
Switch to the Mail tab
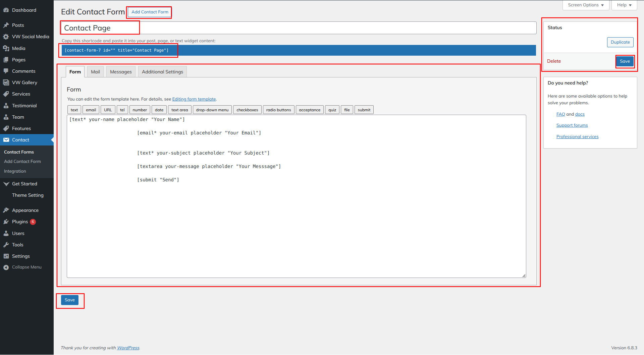click(x=95, y=72)
